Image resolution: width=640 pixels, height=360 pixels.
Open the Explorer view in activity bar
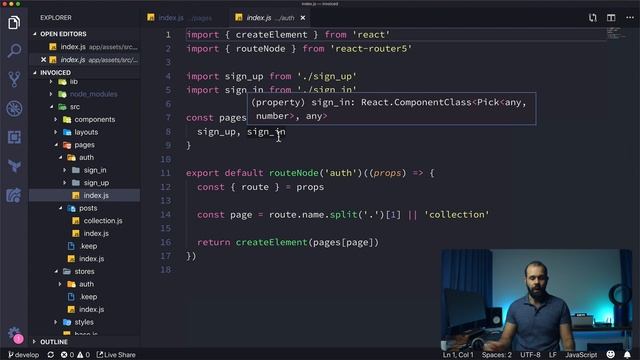click(x=14, y=22)
